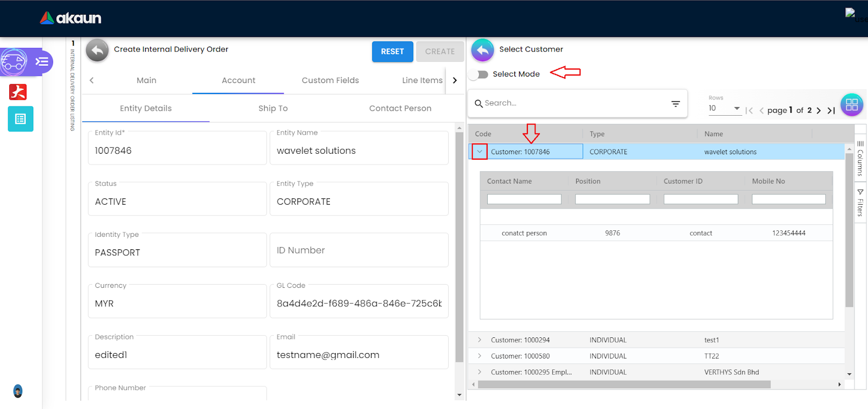Click the akaun logo in header
Viewport: 868px width, 409px height.
click(71, 18)
